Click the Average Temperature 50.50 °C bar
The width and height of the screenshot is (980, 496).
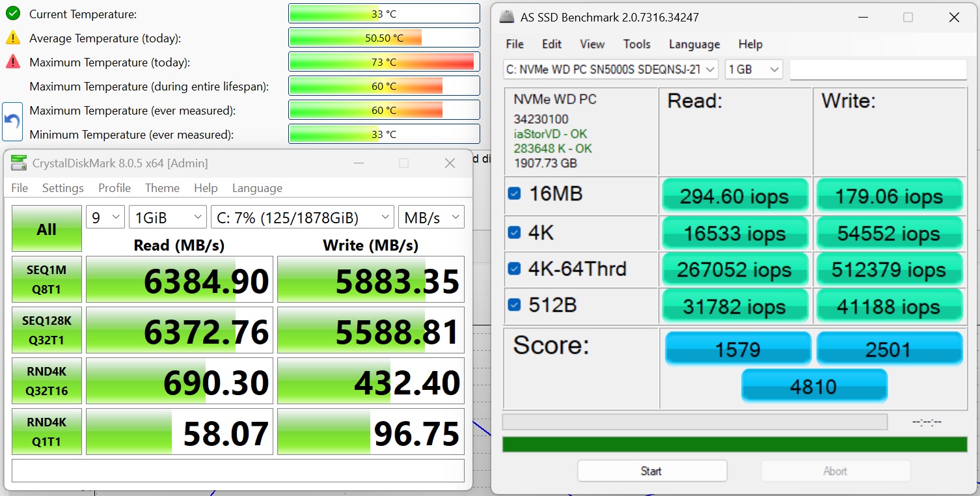(x=384, y=38)
